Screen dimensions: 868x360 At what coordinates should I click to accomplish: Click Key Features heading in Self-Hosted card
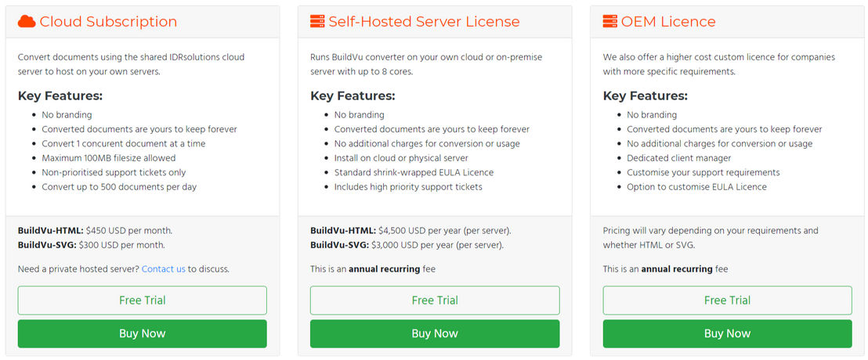(353, 95)
